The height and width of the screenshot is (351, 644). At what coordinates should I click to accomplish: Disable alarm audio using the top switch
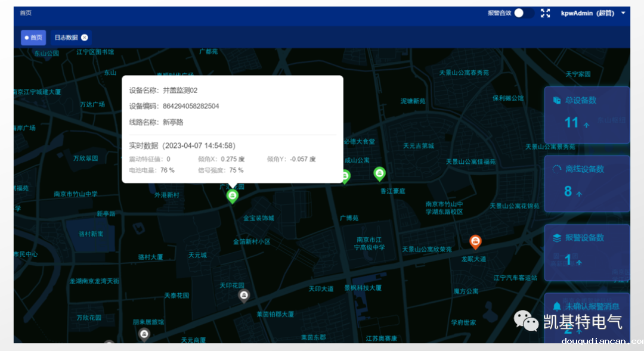(520, 12)
